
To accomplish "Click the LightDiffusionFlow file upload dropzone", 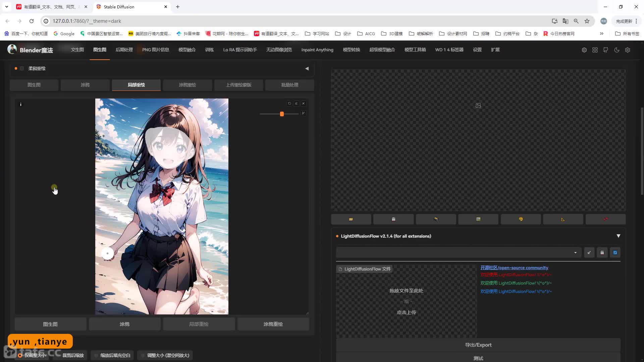I will coord(406,301).
